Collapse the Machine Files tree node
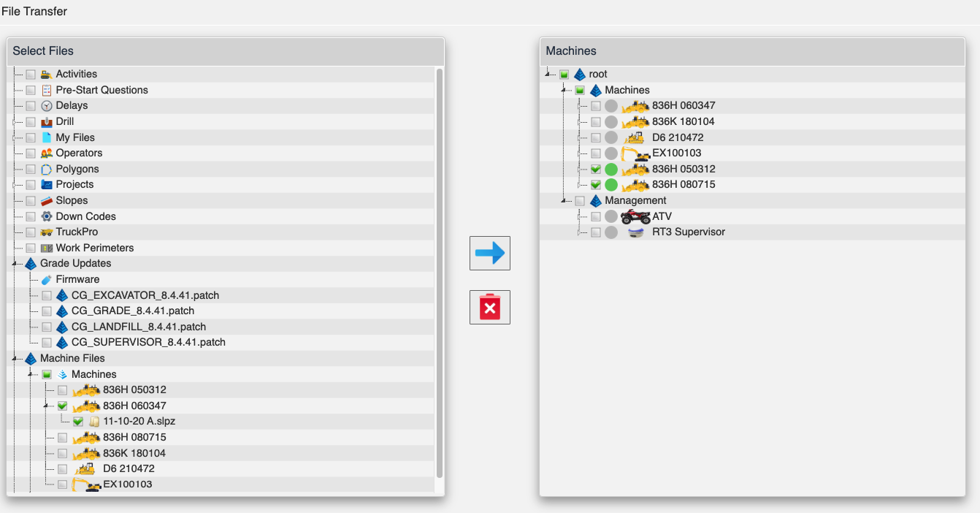Image resolution: width=980 pixels, height=513 pixels. 15,359
